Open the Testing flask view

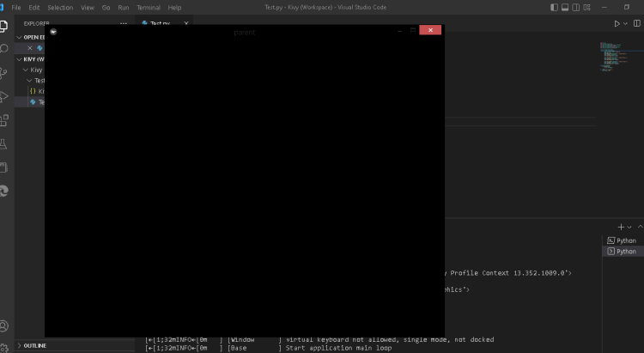3,143
